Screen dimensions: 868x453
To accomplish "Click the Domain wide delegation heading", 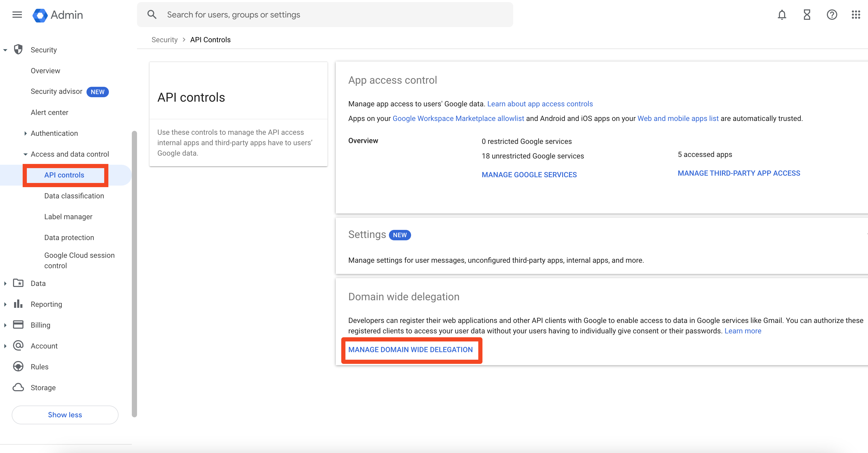I will (x=404, y=297).
